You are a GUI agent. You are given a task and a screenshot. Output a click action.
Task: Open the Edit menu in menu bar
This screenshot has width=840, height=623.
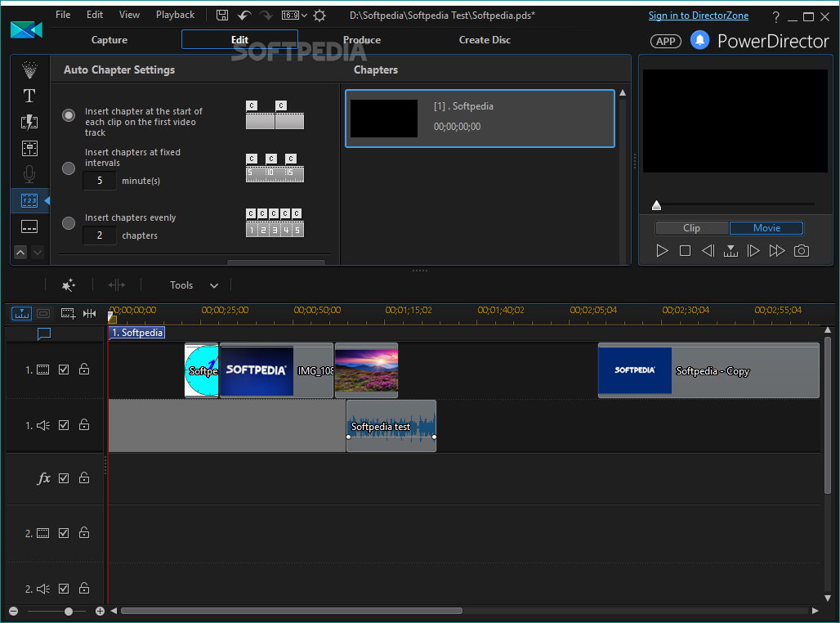94,15
